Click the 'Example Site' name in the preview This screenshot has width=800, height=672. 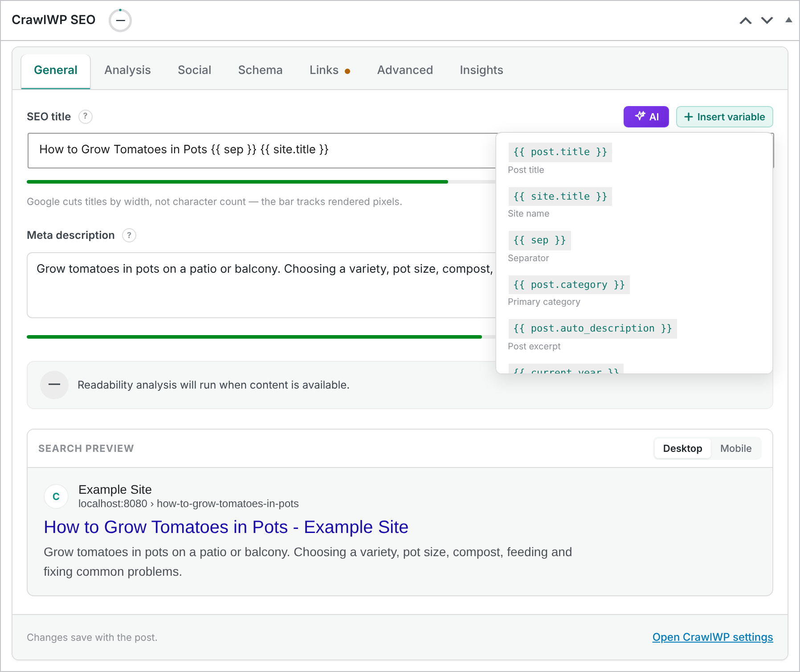coord(115,490)
